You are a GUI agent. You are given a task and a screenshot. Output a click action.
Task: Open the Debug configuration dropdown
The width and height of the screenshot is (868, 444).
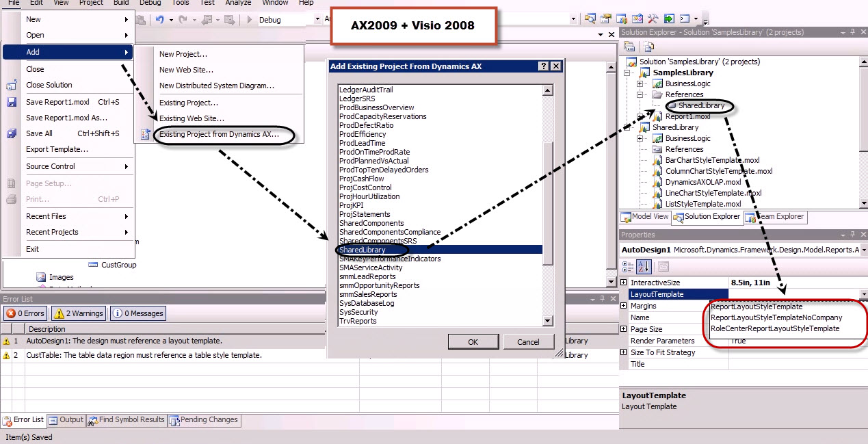point(317,20)
